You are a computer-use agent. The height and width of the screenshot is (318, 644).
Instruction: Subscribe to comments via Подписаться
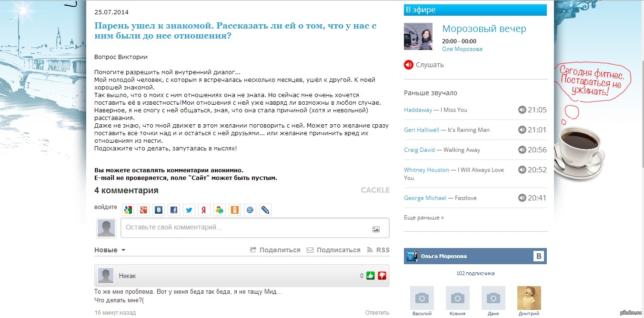pyautogui.click(x=333, y=250)
